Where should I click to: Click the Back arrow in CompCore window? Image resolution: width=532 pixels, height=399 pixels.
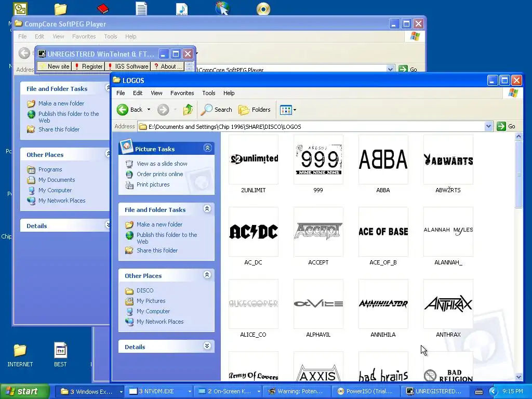[x=24, y=53]
